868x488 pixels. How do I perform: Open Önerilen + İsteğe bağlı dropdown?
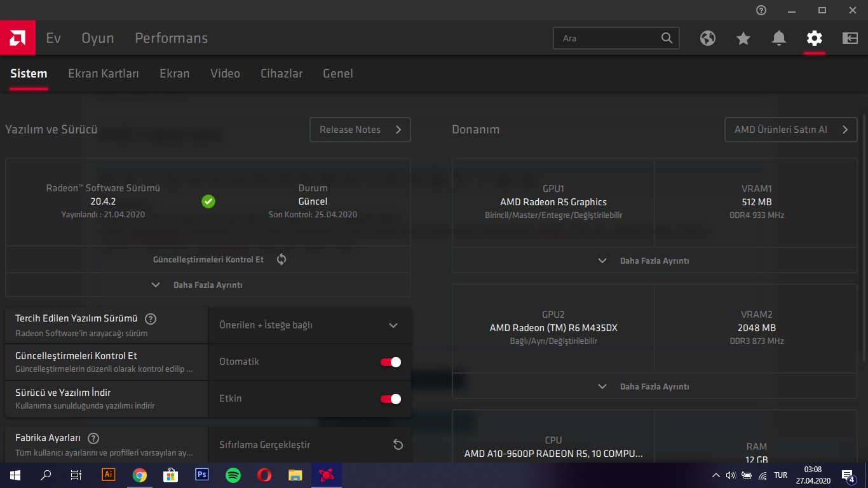(x=309, y=325)
